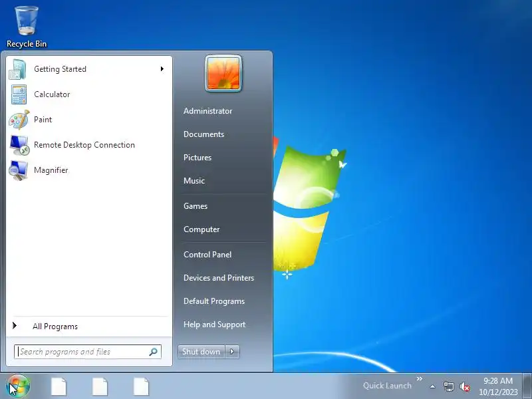The image size is (532, 399).
Task: Open Music from Start menu
Action: pyautogui.click(x=194, y=181)
